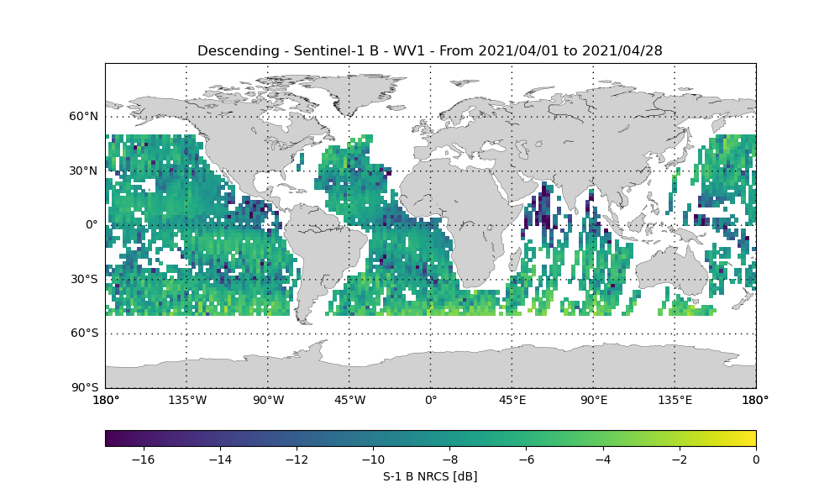Click the 45°E longitude label
840x504 pixels.
click(x=512, y=400)
